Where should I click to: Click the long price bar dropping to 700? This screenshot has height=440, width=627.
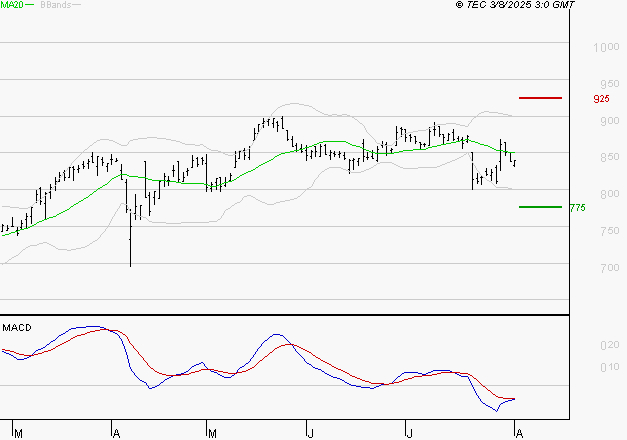click(x=130, y=238)
